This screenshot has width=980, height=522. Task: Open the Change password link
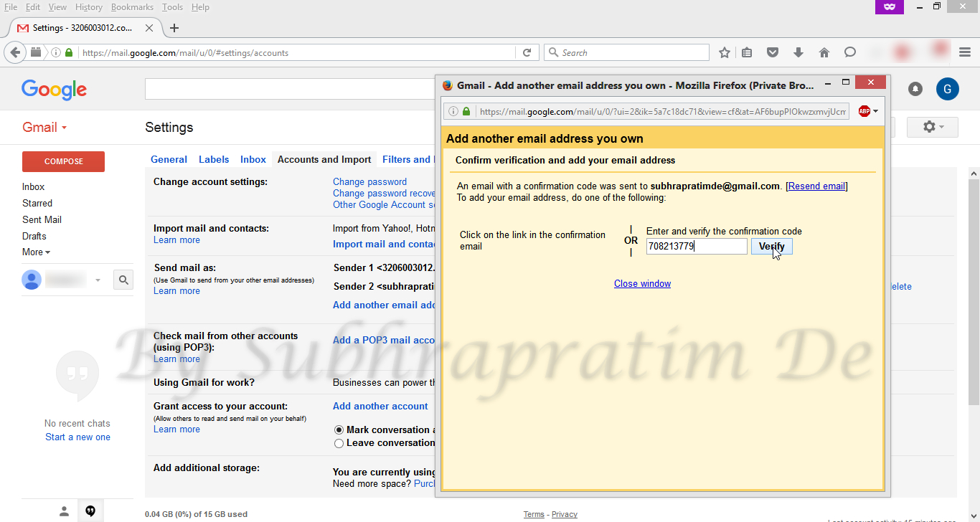pyautogui.click(x=369, y=182)
